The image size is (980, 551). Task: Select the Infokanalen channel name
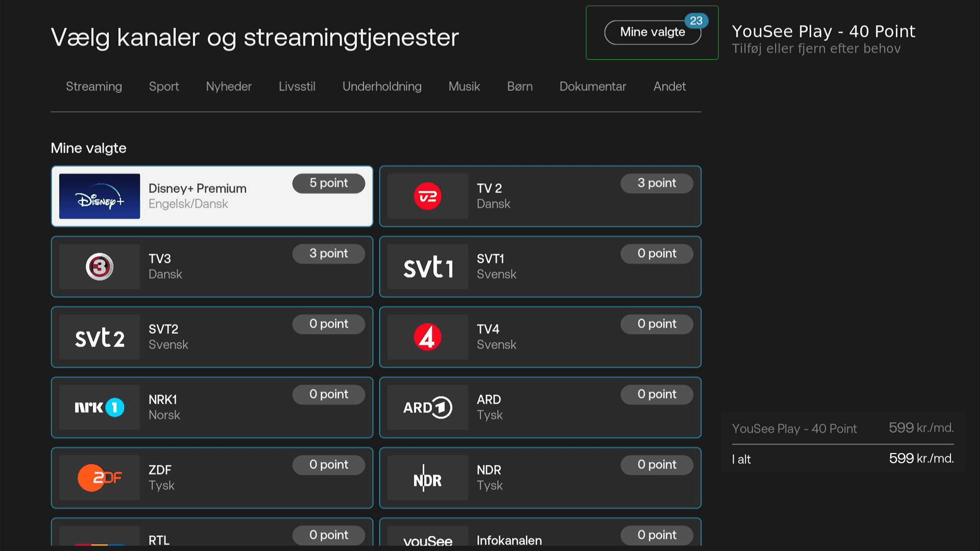509,540
